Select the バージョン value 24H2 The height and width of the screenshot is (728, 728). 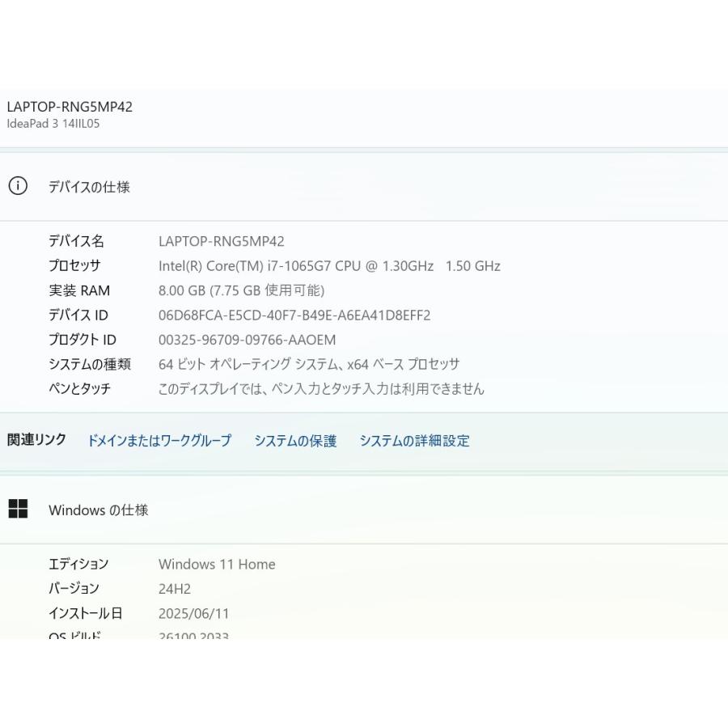(175, 589)
